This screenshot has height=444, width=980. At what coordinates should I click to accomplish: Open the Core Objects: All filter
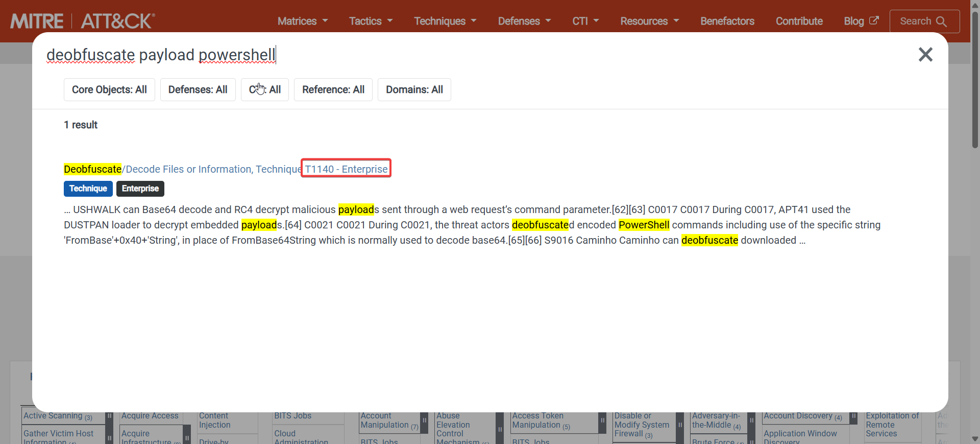pos(109,89)
